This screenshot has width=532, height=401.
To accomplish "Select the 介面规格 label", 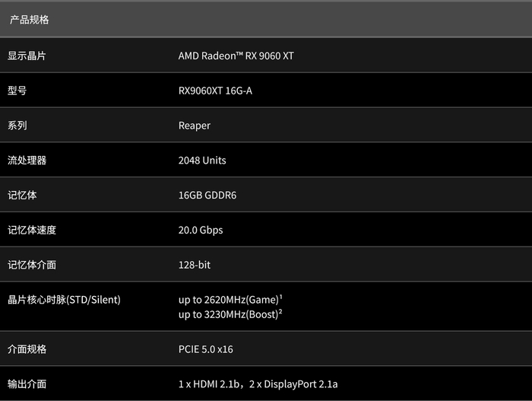I will [27, 349].
